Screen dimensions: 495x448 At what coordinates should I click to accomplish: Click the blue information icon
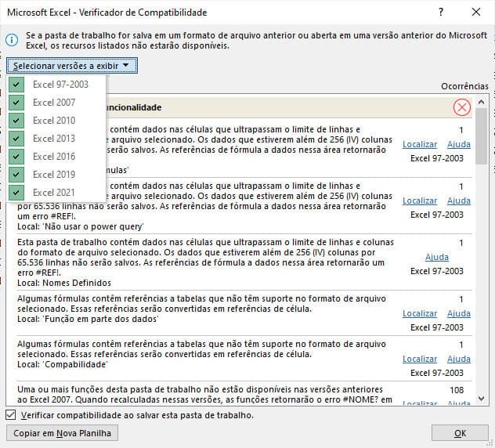(12, 40)
